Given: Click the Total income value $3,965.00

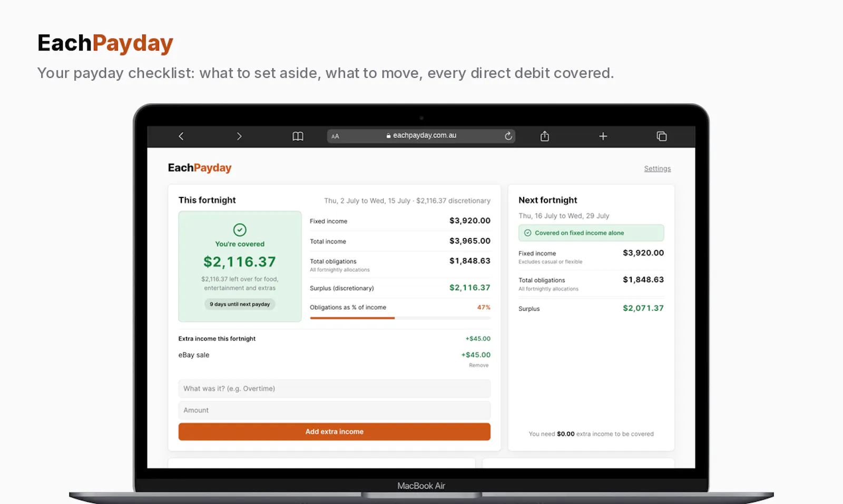Looking at the screenshot, I should (470, 241).
